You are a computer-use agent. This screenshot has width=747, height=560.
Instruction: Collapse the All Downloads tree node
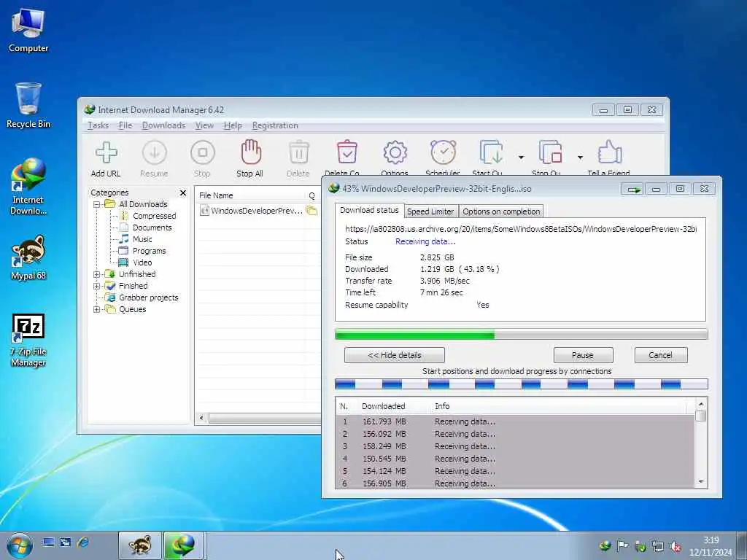[x=97, y=204]
